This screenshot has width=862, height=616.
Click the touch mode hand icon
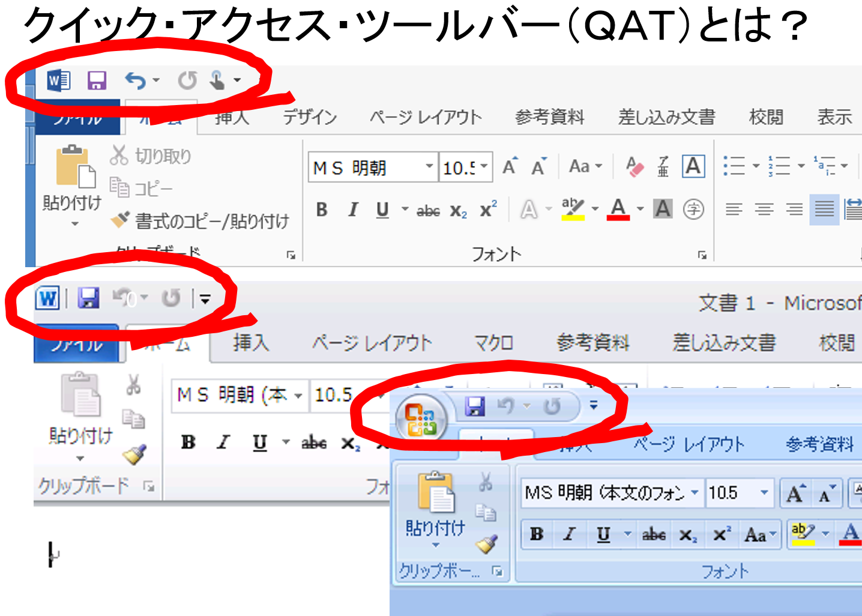click(217, 80)
